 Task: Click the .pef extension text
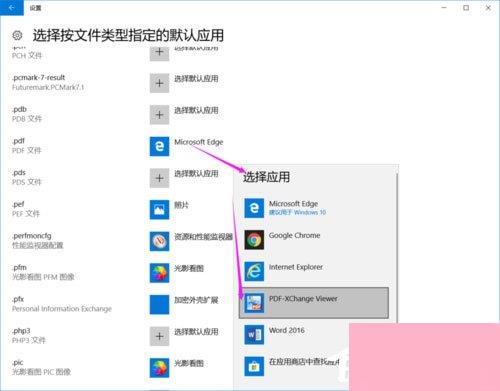18,204
